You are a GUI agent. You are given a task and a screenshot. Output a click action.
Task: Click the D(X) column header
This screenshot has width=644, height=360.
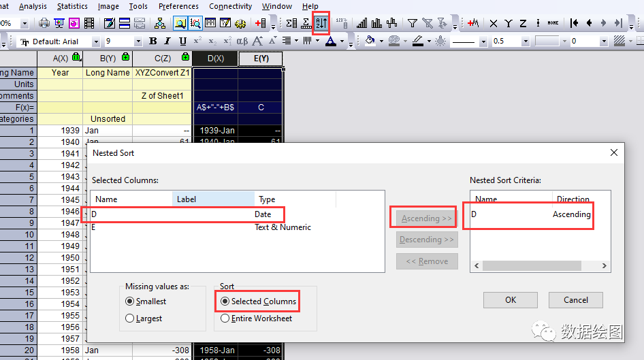(215, 59)
